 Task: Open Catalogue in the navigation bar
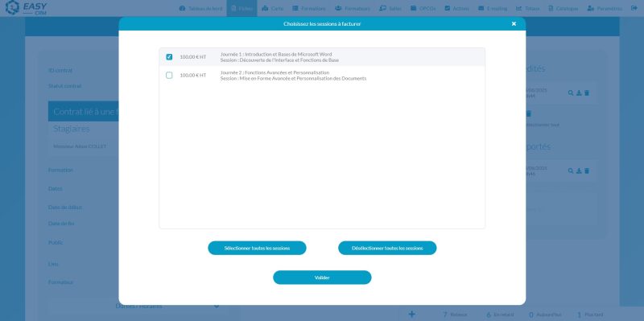pos(563,8)
